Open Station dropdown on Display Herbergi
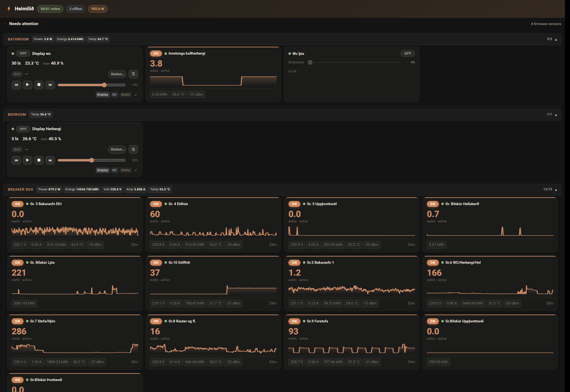 click(x=117, y=149)
